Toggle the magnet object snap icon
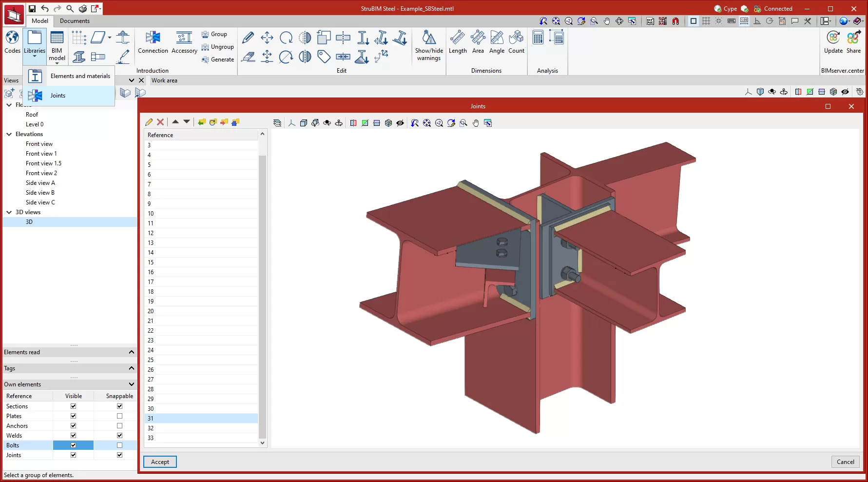This screenshot has width=868, height=482. (x=676, y=21)
